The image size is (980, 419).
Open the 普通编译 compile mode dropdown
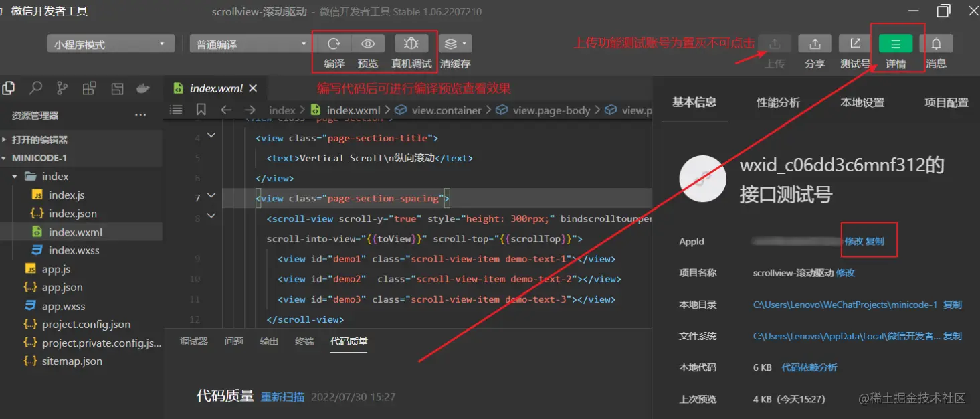(250, 44)
